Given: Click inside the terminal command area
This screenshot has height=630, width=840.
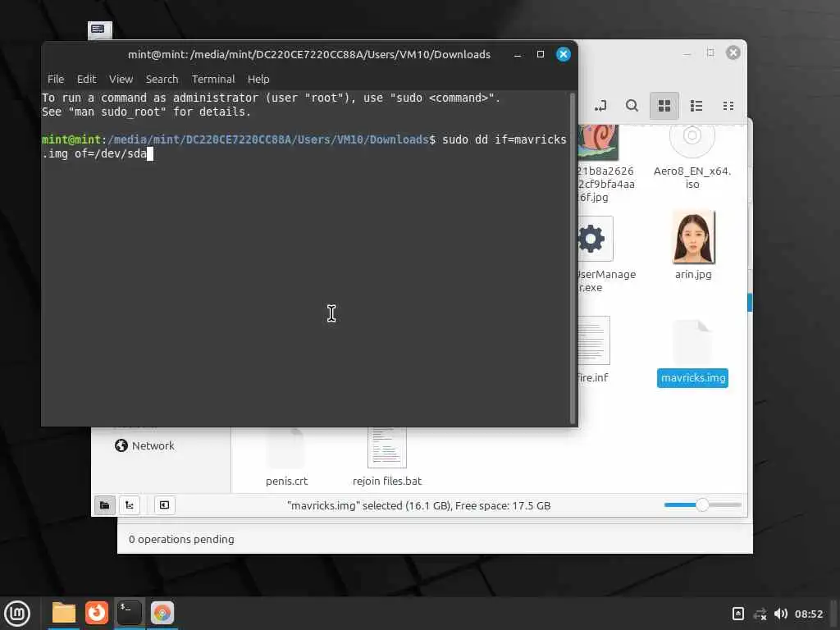Looking at the screenshot, I should (305, 257).
